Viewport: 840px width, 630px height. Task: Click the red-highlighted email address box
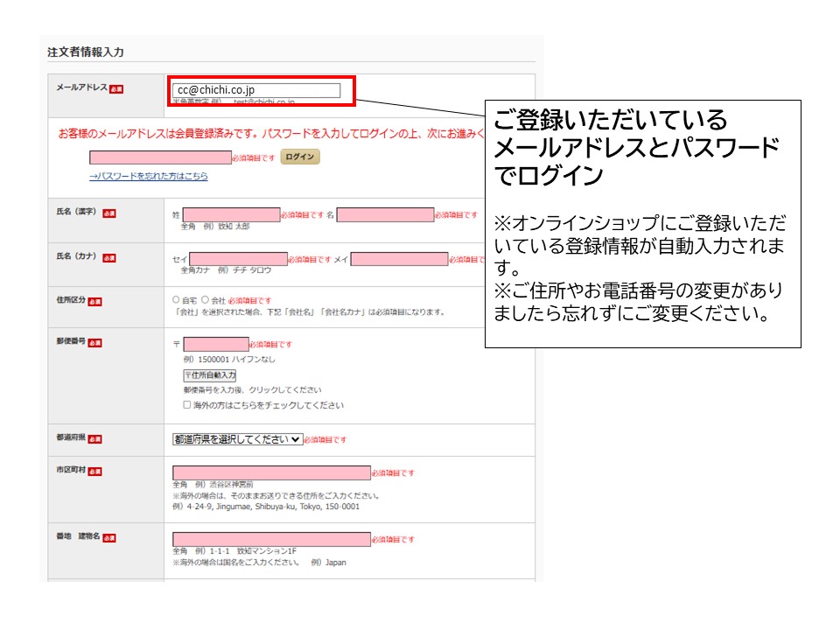click(x=258, y=87)
